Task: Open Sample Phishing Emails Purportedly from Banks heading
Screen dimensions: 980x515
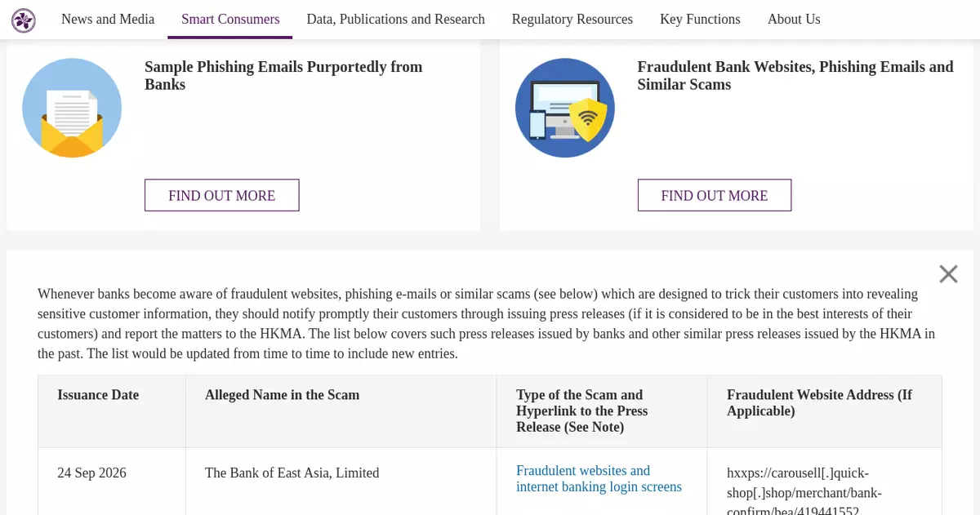Action: point(283,75)
